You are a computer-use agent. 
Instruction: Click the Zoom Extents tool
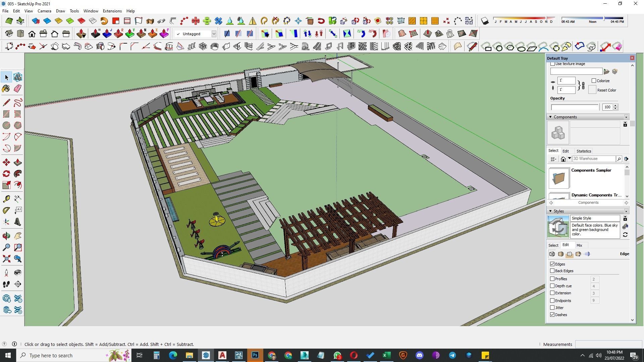[x=6, y=259]
